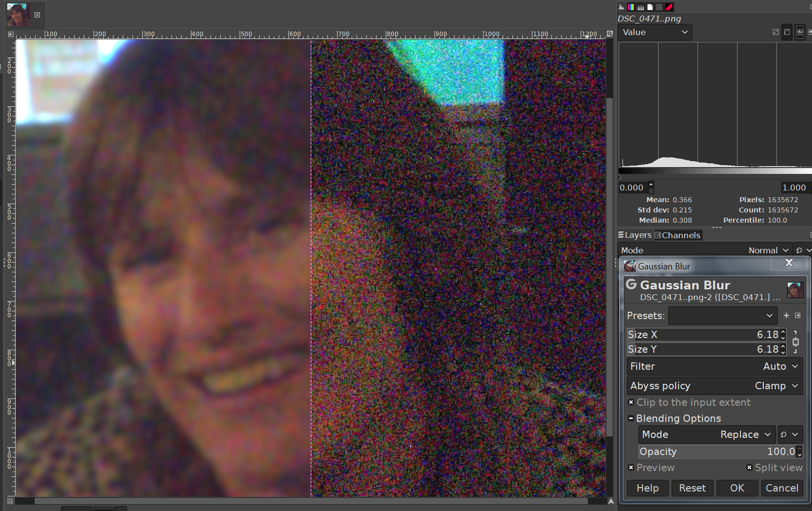The height and width of the screenshot is (511, 812).
Task: Open the rainbow Colors dockable tab
Action: tap(631, 7)
